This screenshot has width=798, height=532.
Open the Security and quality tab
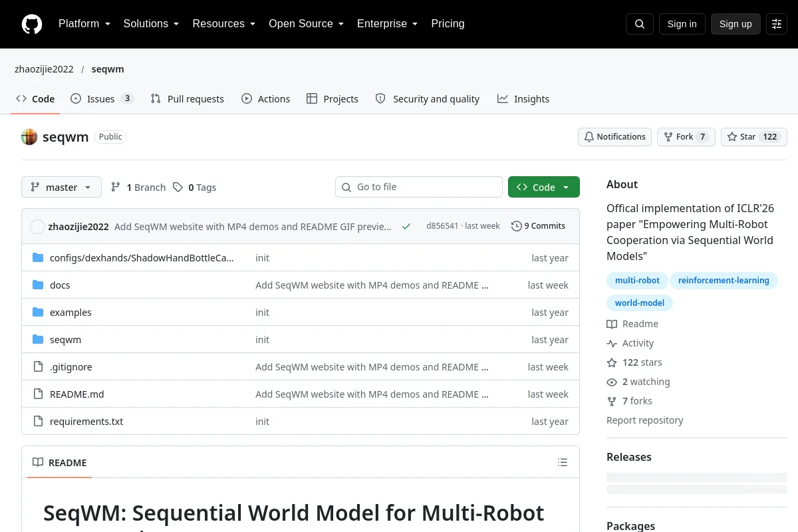coord(428,98)
